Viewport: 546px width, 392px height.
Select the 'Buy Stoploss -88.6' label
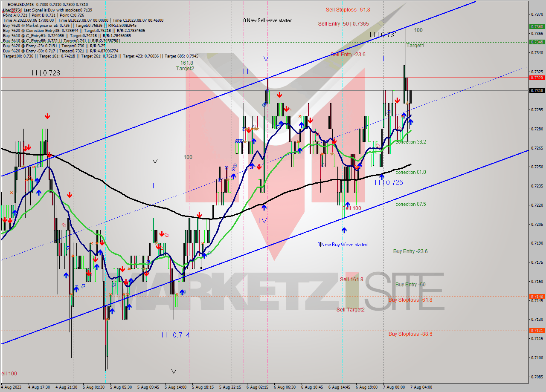[x=410, y=334]
